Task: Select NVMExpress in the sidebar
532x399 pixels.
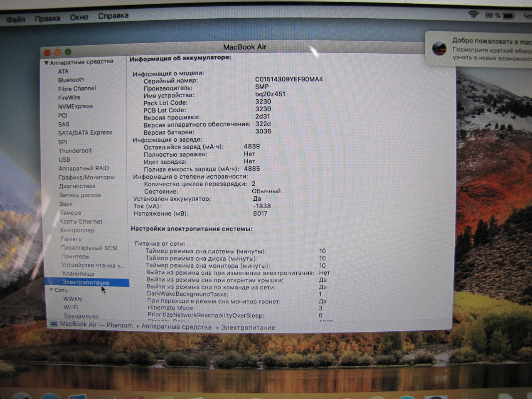Action: point(76,106)
